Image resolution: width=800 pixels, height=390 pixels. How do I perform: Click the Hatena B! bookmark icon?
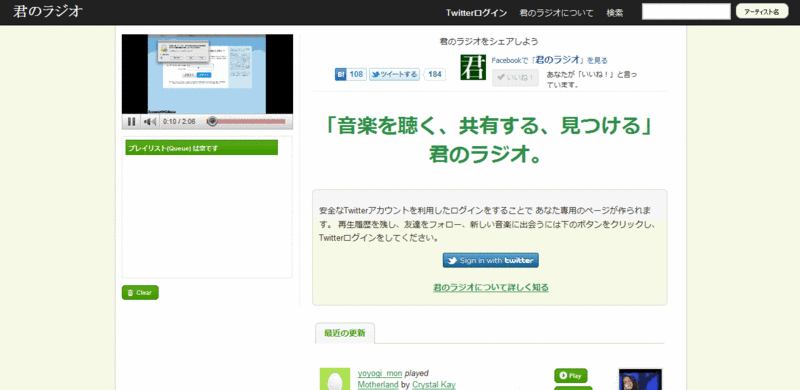point(341,75)
